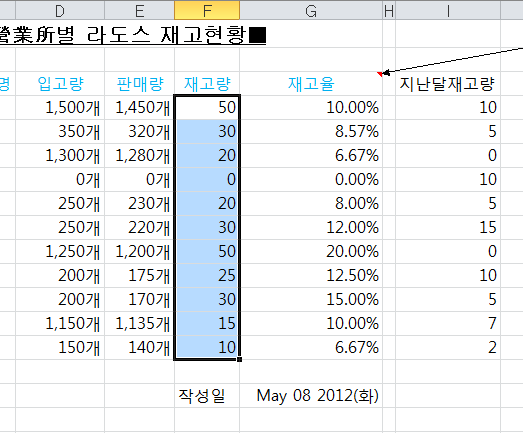Viewport: 523px width, 433px height.
Task: Select the 재고량 cell showing 25
Action: tap(207, 276)
